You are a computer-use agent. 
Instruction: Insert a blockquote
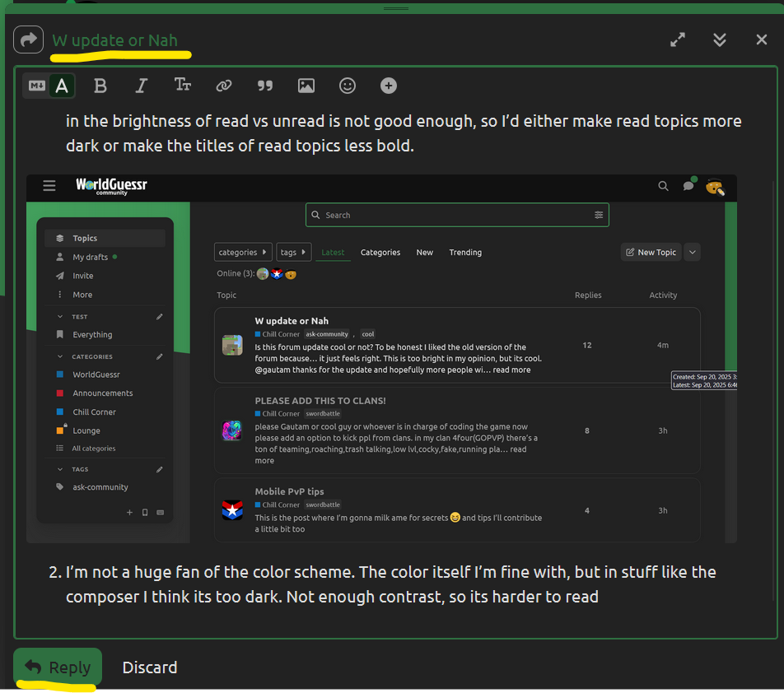(x=265, y=86)
